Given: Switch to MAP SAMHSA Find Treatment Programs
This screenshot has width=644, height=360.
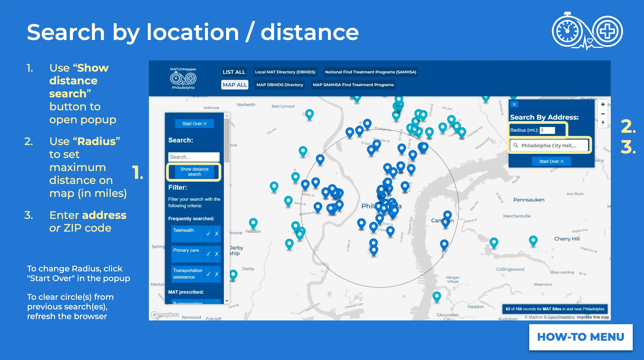Looking at the screenshot, I should click(353, 85).
